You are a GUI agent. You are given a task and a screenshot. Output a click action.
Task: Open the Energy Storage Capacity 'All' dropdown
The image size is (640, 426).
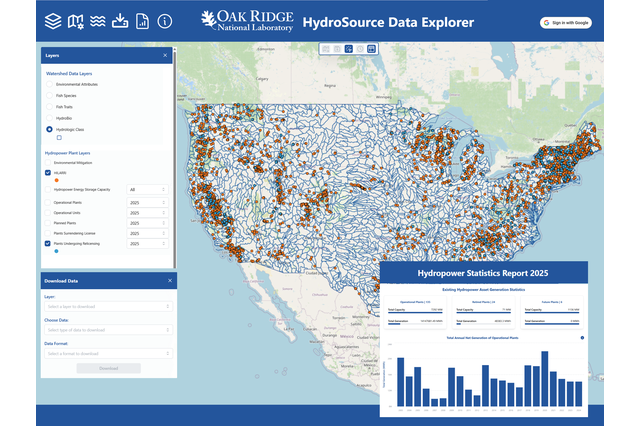[x=147, y=190]
